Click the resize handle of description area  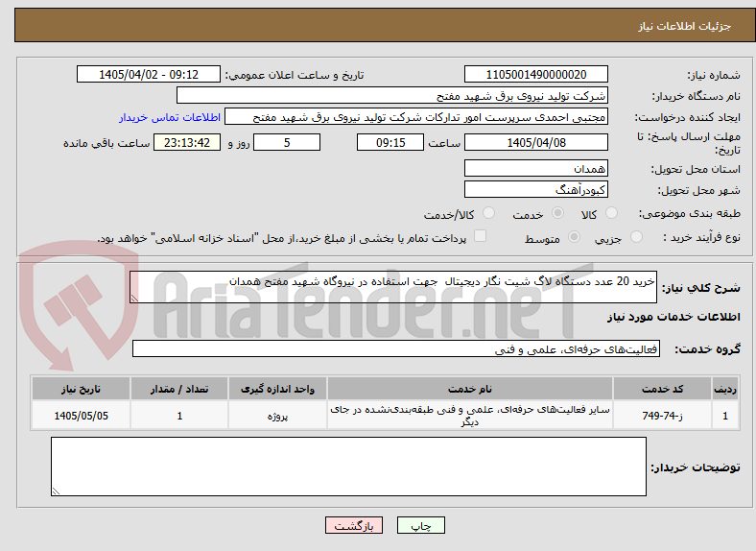134,299
